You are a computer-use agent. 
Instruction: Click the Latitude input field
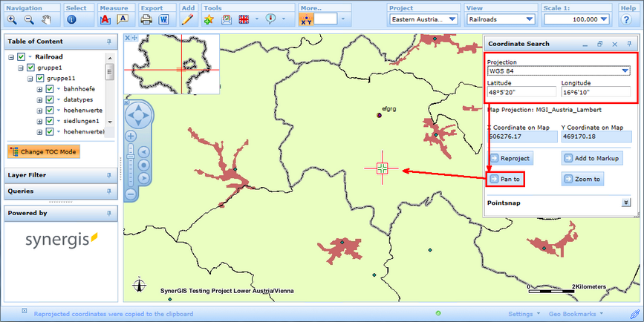521,92
